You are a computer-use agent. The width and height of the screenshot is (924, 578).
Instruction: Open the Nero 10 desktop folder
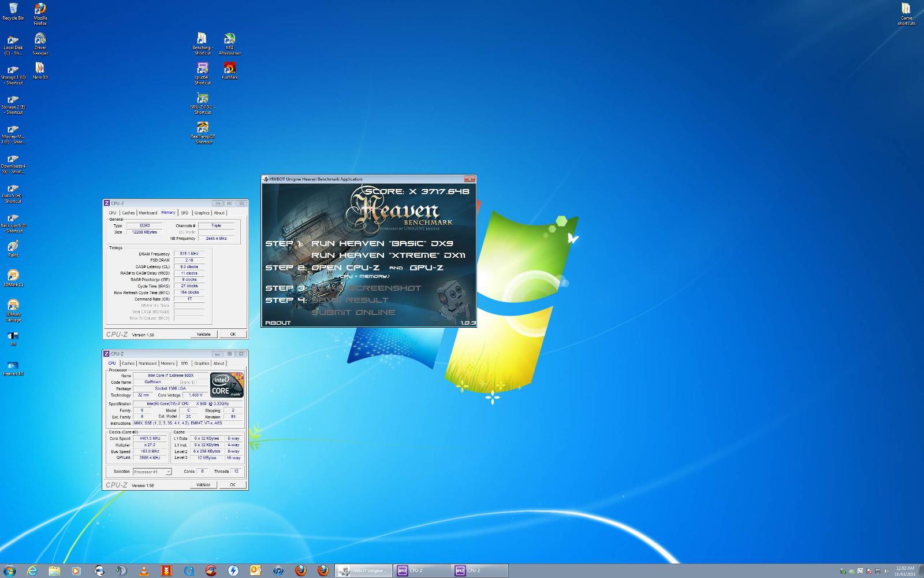(40, 71)
